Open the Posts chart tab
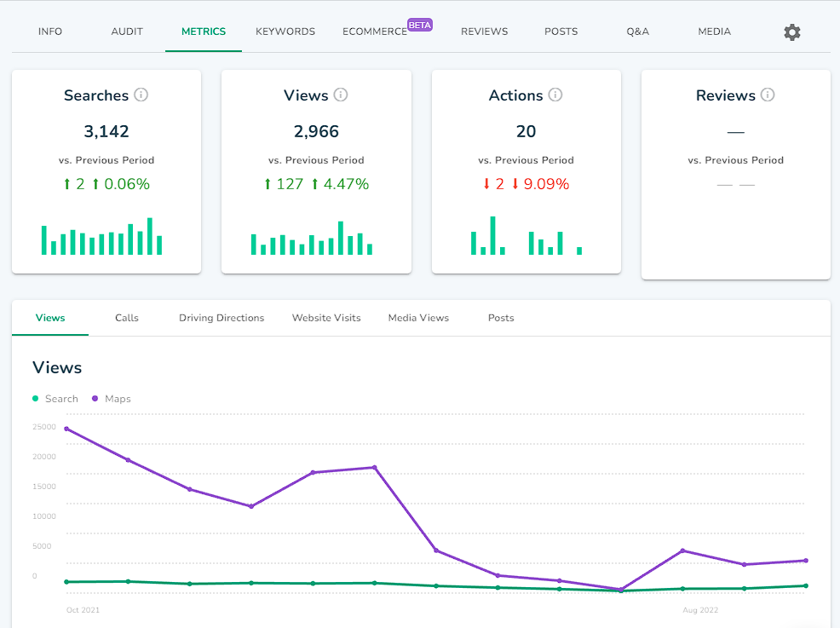840x628 pixels. tap(501, 318)
